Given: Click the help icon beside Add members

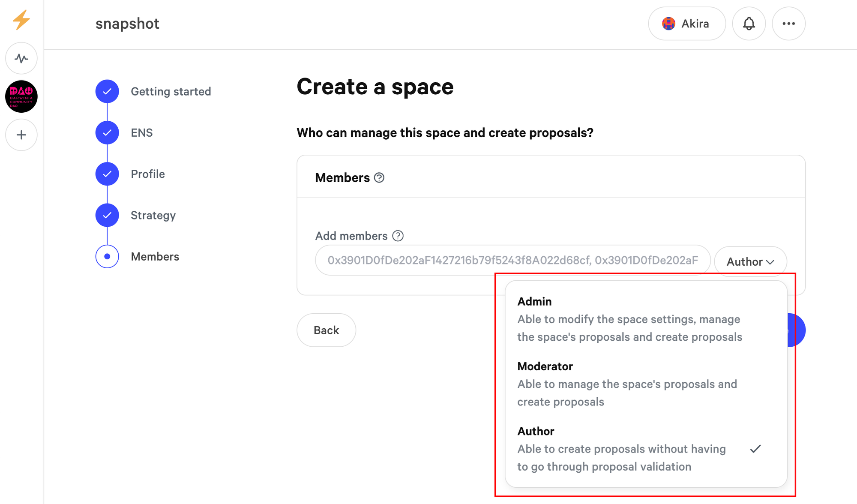Looking at the screenshot, I should [x=398, y=236].
